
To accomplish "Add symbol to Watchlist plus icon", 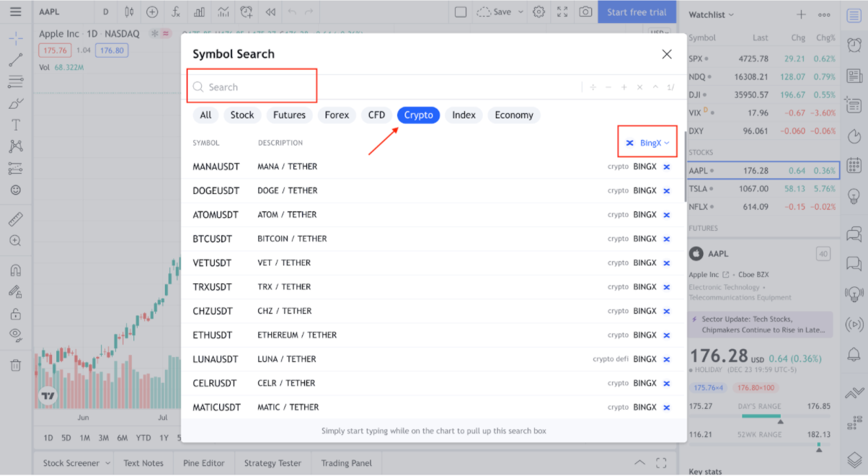I will [801, 14].
